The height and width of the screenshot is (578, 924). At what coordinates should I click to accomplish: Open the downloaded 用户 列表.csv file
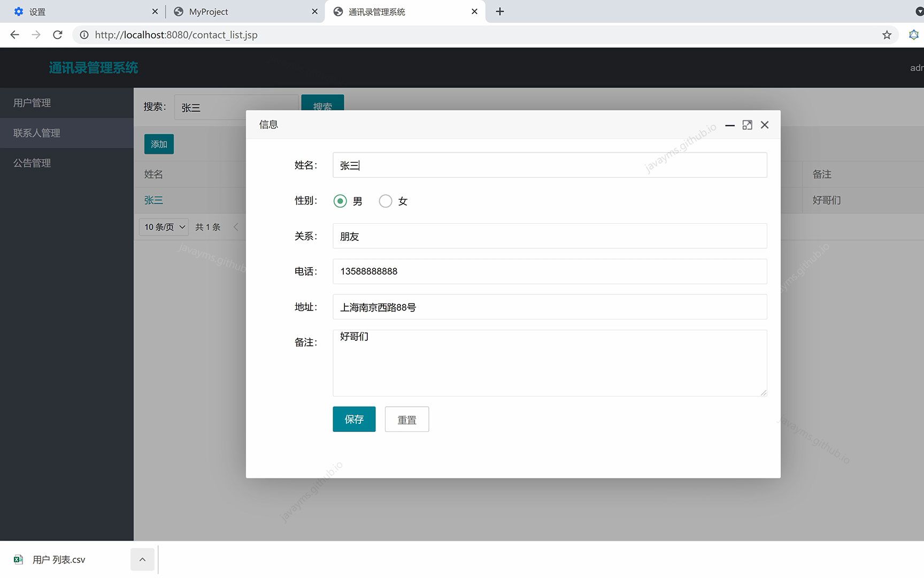coord(59,559)
